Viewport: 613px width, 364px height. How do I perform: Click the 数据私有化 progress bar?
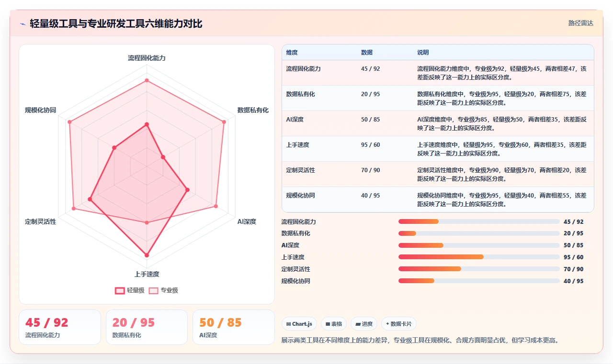[x=479, y=233]
